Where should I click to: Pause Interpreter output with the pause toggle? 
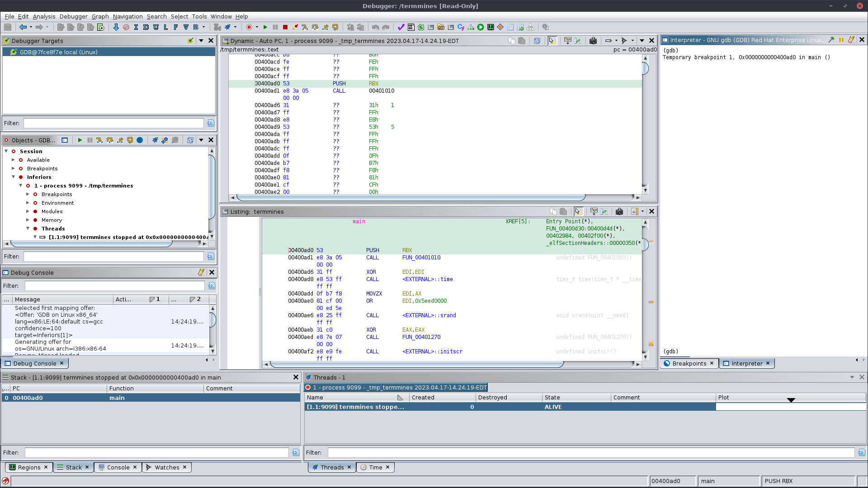[841, 40]
